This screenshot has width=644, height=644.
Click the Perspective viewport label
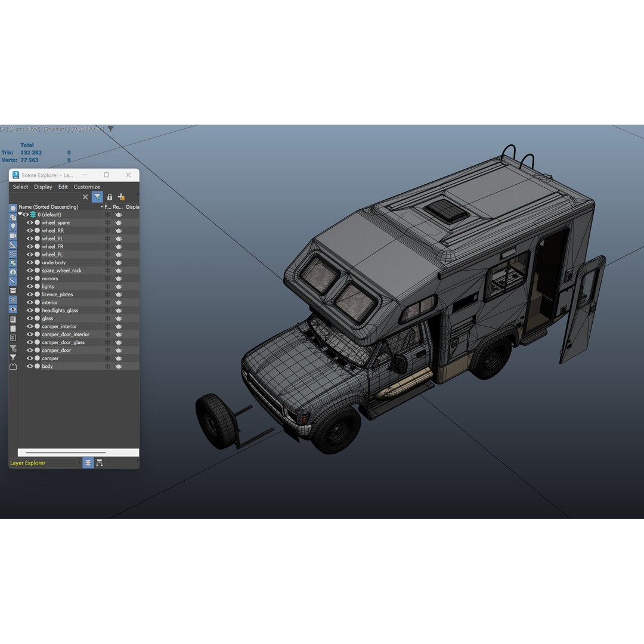[x=24, y=128]
